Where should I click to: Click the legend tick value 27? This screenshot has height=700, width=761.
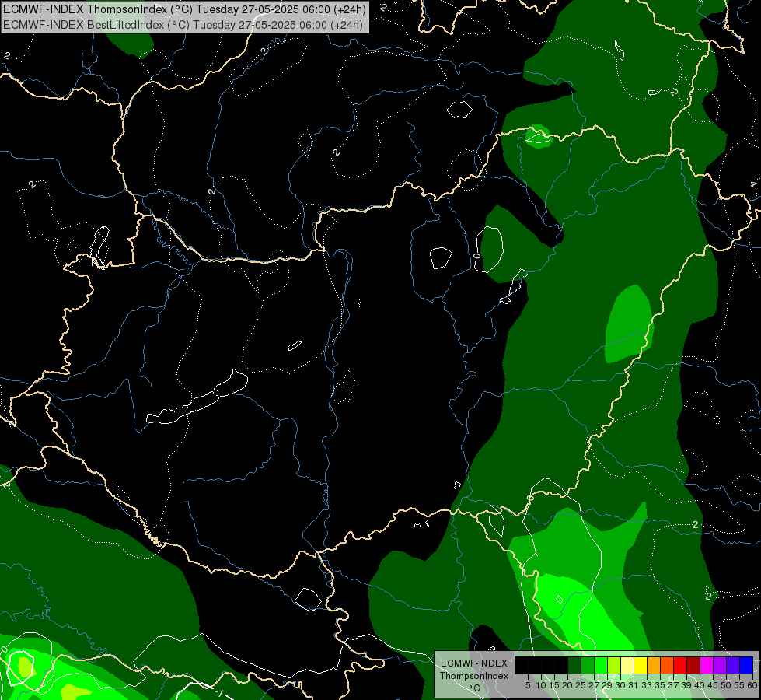(594, 685)
